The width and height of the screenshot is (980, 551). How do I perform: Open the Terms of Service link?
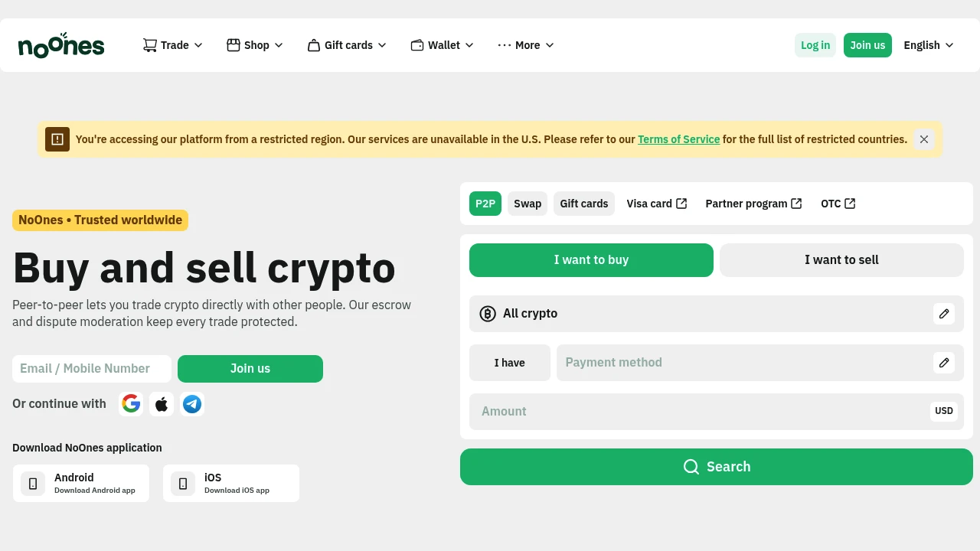point(678,139)
